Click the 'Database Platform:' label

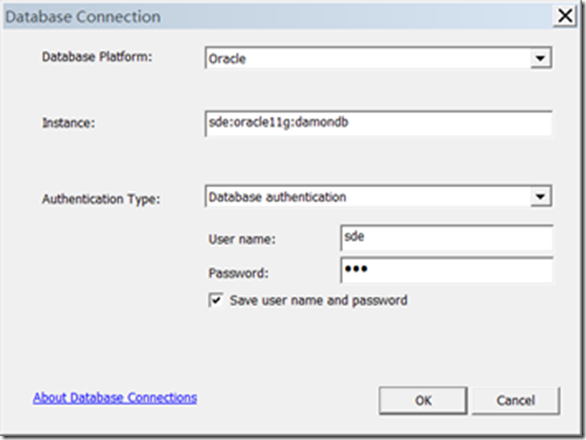click(x=97, y=57)
